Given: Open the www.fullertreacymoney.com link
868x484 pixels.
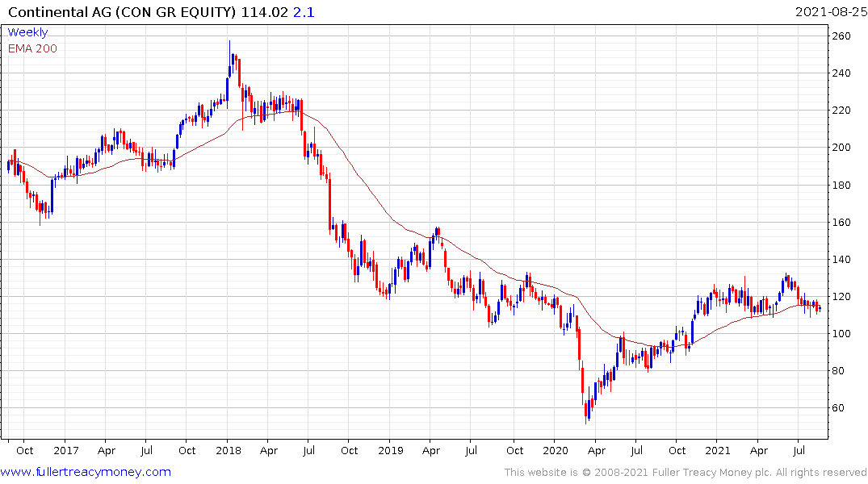Looking at the screenshot, I should coord(86,472).
